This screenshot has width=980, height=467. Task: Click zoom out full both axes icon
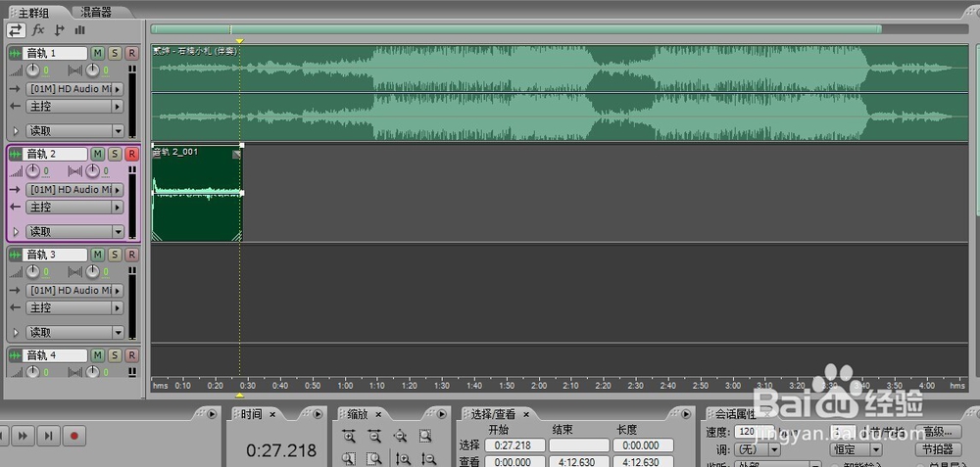tap(400, 435)
